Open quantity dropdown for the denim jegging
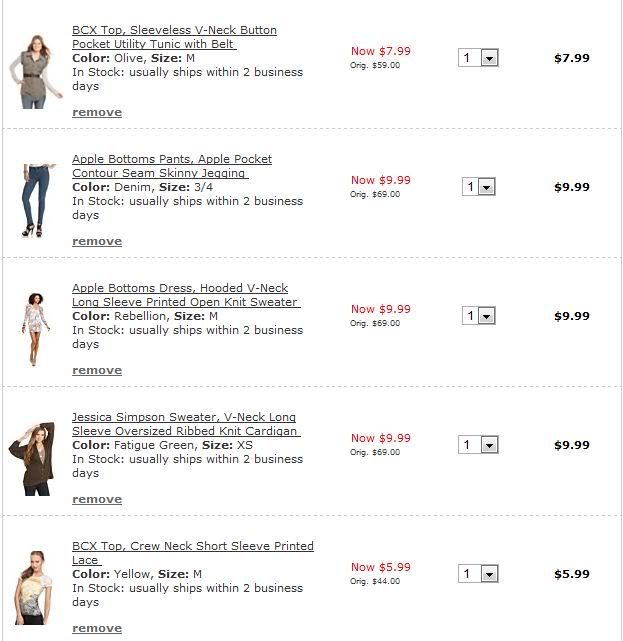The image size is (623, 641). click(x=479, y=187)
